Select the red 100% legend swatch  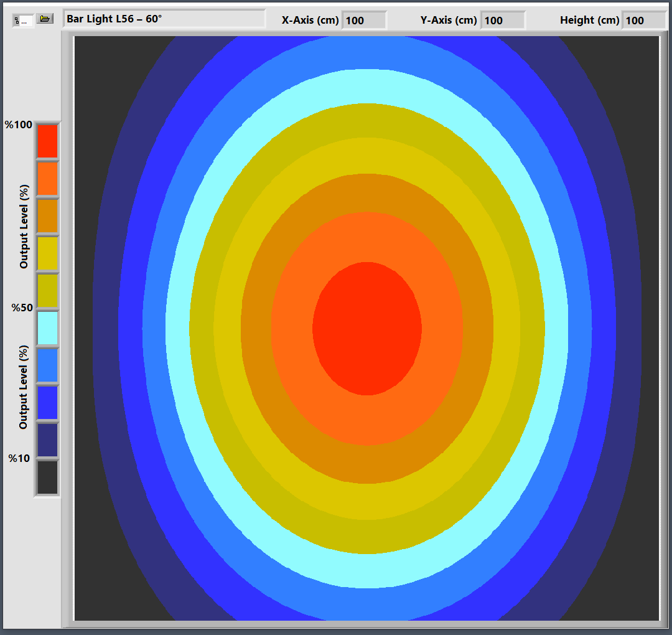point(47,141)
